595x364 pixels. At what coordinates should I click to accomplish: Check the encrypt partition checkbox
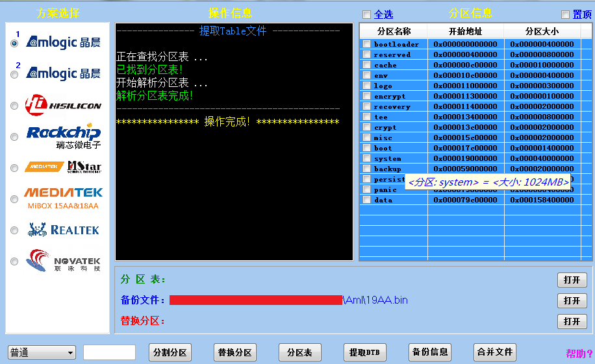click(x=366, y=96)
